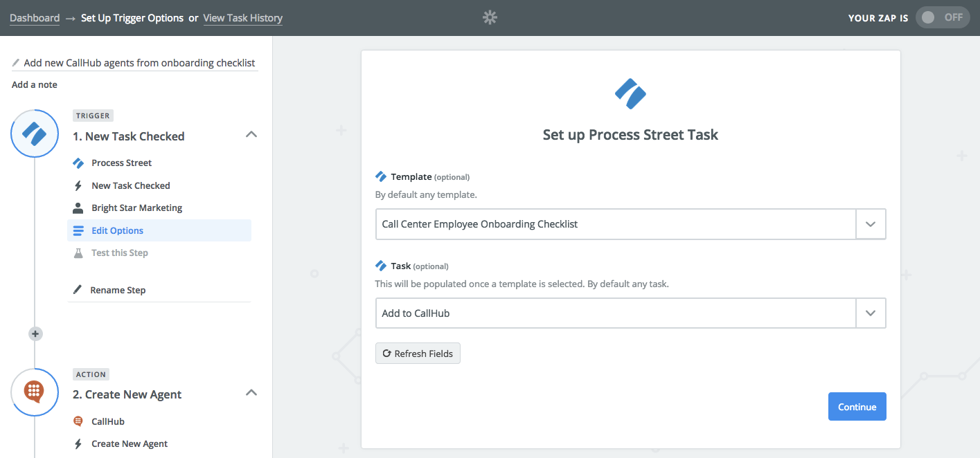Select the Call Center Employee Onboarding Checklist field
The width and height of the screenshot is (980, 458).
(x=616, y=224)
